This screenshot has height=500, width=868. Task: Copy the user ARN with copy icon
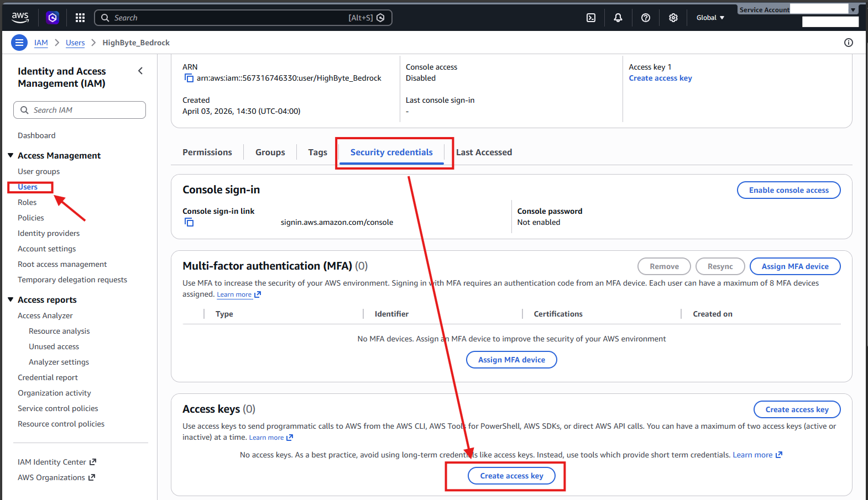pyautogui.click(x=189, y=78)
